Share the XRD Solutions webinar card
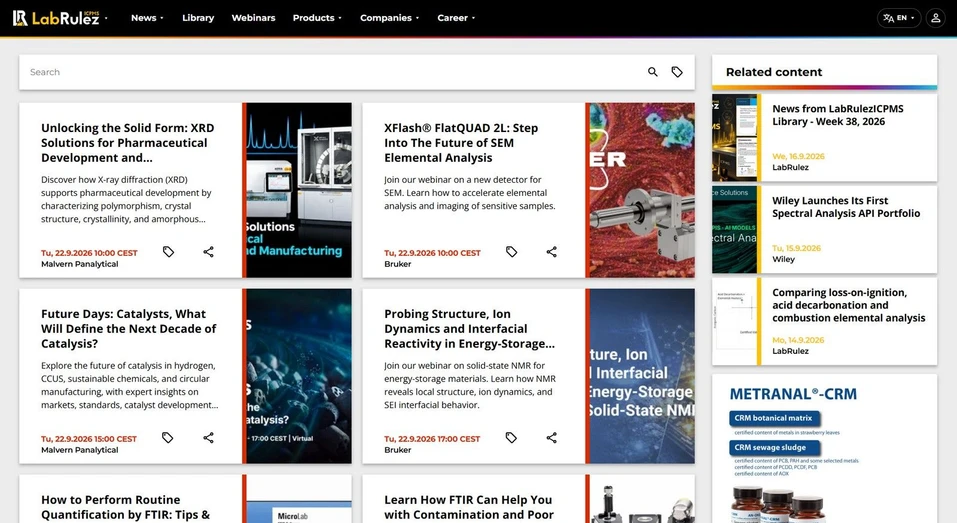Screen dimensions: 957x523 coord(208,251)
